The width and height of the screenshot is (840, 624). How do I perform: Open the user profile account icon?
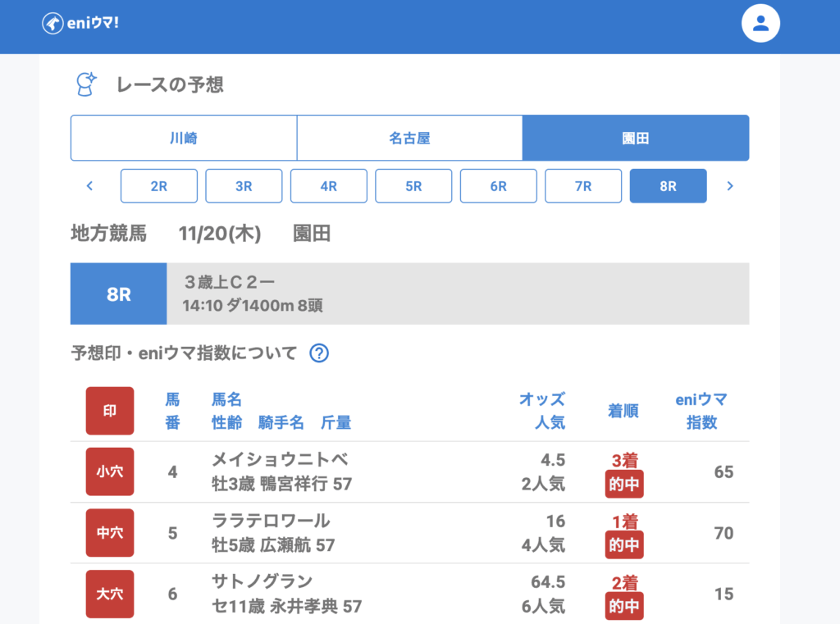point(760,24)
